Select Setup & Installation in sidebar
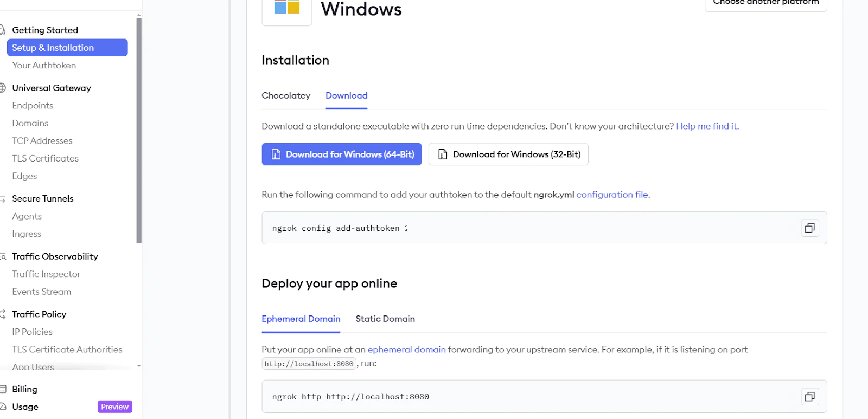Viewport: 868px width, 419px height. (x=67, y=48)
